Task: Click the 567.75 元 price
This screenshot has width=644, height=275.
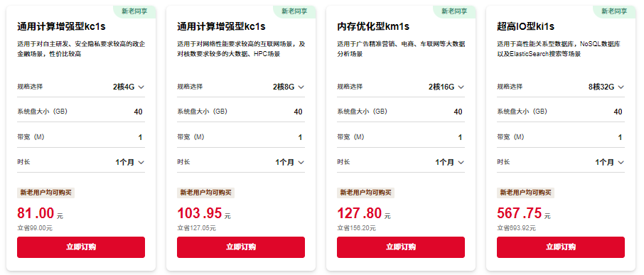Action: tap(524, 214)
